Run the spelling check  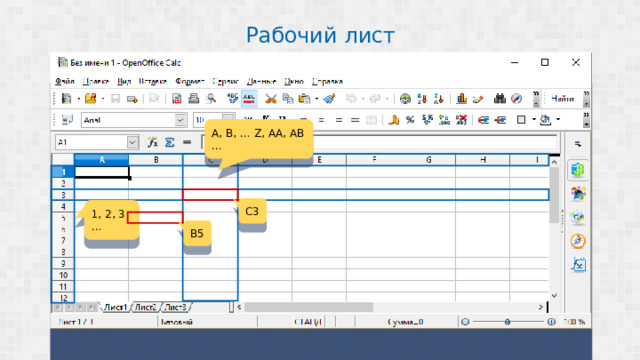click(x=232, y=98)
